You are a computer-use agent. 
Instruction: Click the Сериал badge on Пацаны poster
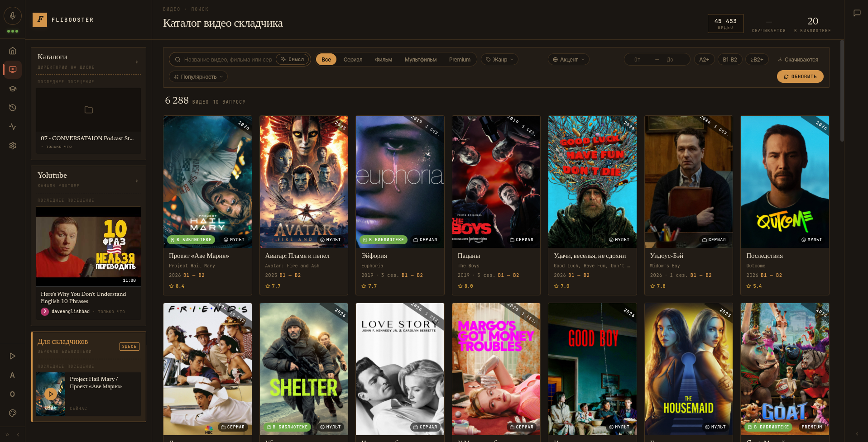(x=522, y=240)
